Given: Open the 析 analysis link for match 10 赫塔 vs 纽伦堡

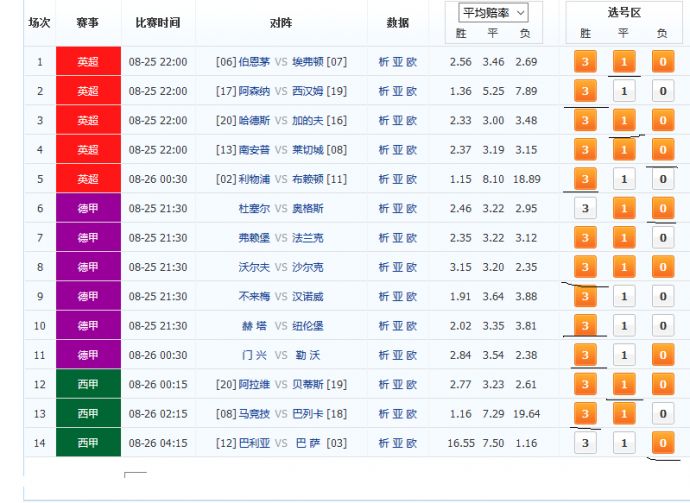Looking at the screenshot, I should point(384,325).
